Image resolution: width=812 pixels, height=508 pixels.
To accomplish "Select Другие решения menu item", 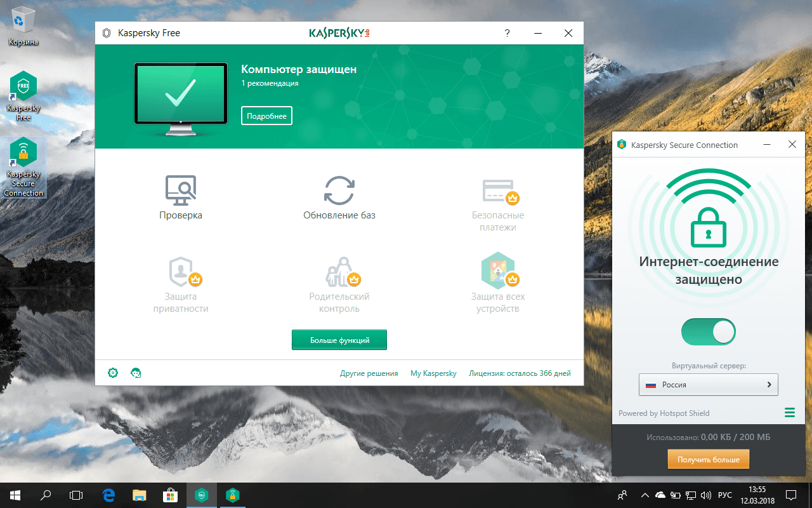I will pyautogui.click(x=369, y=373).
